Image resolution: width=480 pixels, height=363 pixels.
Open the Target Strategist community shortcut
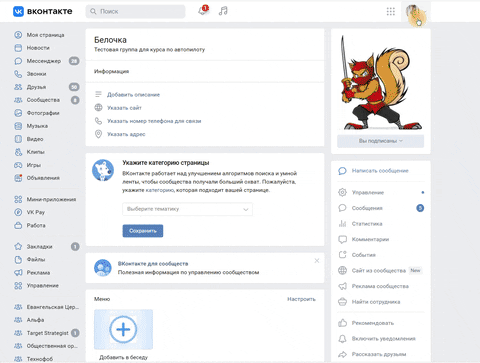click(x=47, y=333)
